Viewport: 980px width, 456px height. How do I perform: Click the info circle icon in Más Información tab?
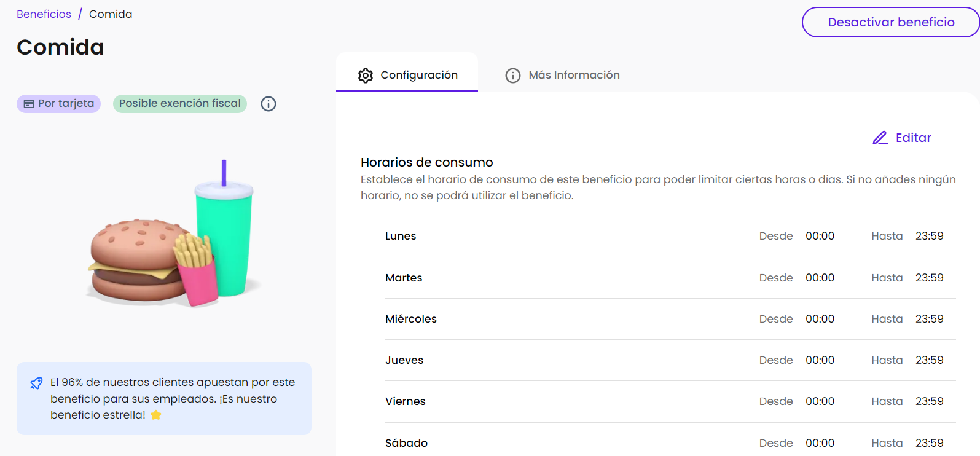[x=512, y=76]
